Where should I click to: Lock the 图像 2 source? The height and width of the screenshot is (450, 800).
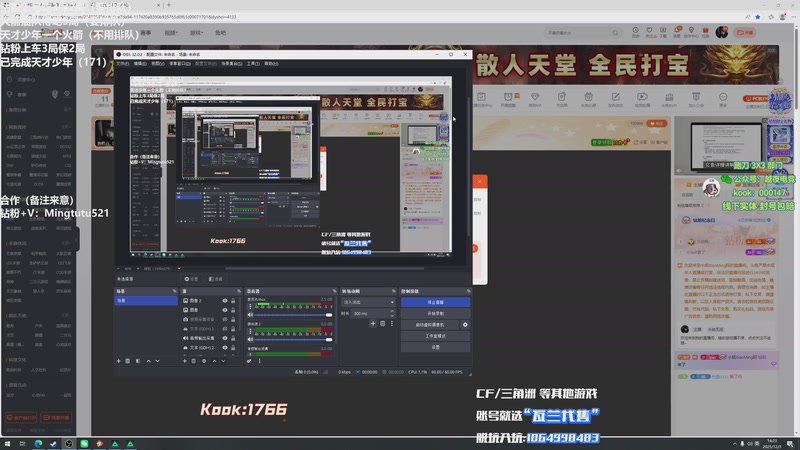[x=233, y=301]
